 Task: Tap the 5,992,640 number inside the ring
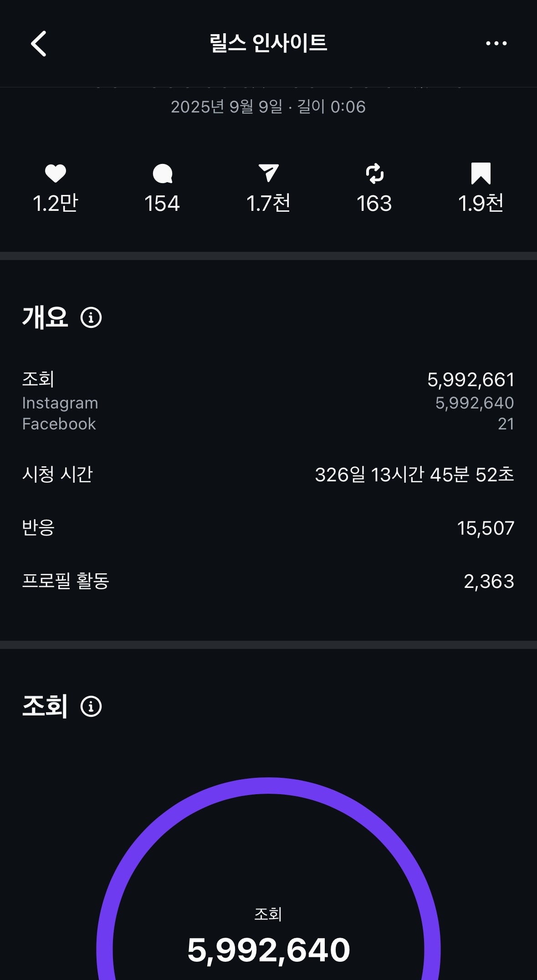pyautogui.click(x=268, y=950)
